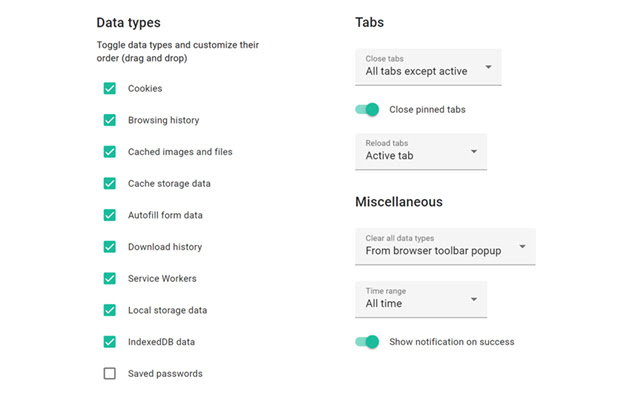Click the Cookies data type label
The image size is (640, 400).
point(145,89)
